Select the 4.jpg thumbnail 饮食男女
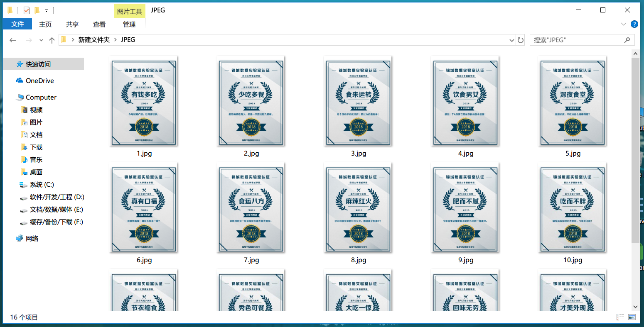Image resolution: width=644 pixels, height=327 pixels. point(465,101)
